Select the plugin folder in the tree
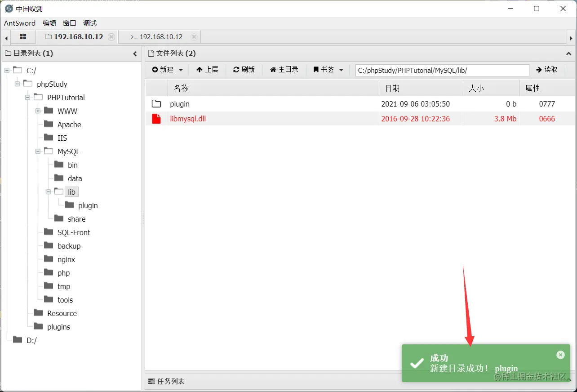Image resolution: width=577 pixels, height=392 pixels. click(88, 205)
